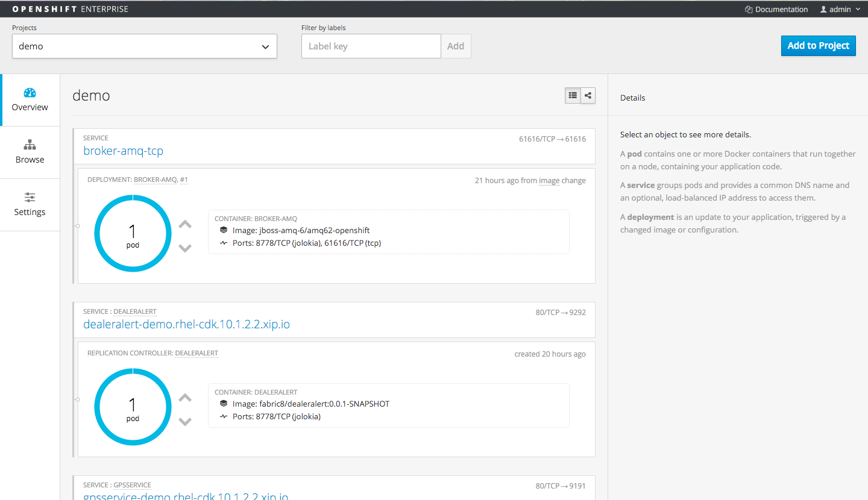Image resolution: width=868 pixels, height=500 pixels.
Task: Scale down dealeralert pods arrow
Action: pyautogui.click(x=185, y=421)
